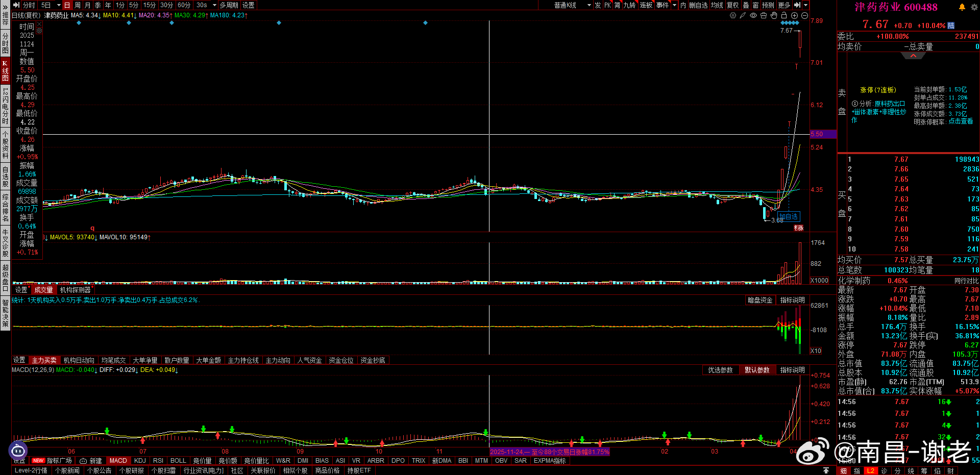
Task: Click the 原料药出口 analysis link
Action: pyautogui.click(x=890, y=104)
